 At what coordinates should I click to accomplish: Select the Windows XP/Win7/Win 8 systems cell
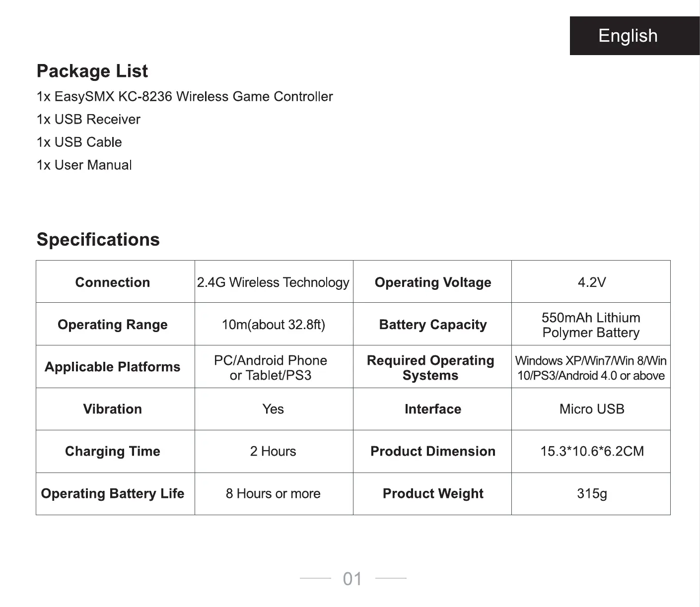pos(591,368)
